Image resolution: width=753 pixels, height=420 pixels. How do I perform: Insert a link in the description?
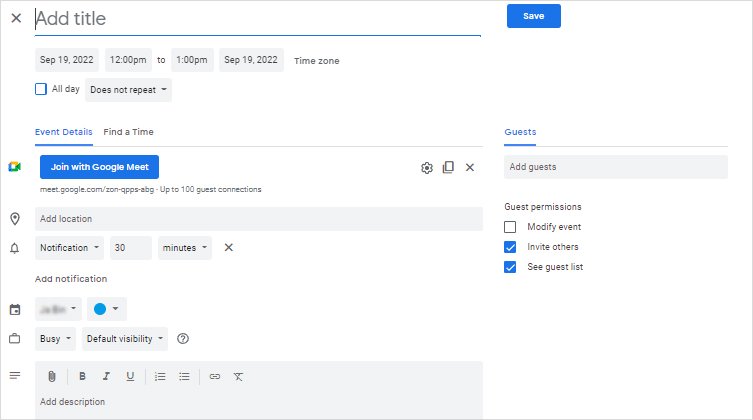[x=215, y=377]
